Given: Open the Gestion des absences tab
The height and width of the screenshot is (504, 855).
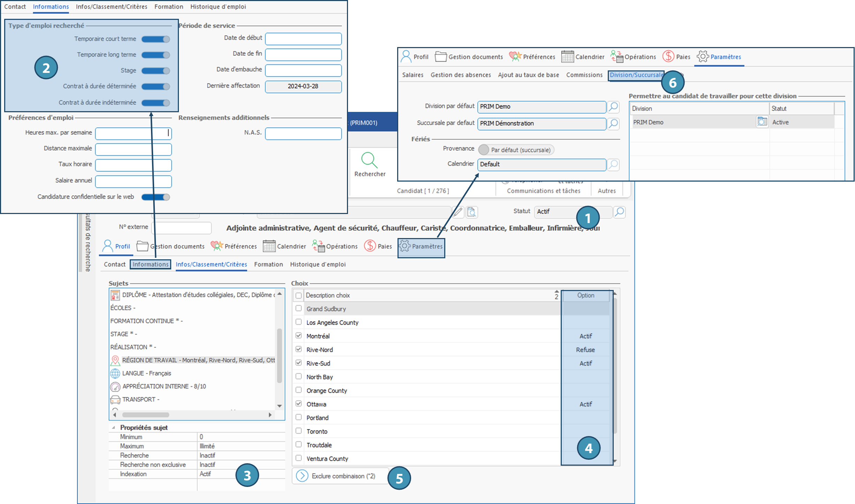Looking at the screenshot, I should [460, 75].
